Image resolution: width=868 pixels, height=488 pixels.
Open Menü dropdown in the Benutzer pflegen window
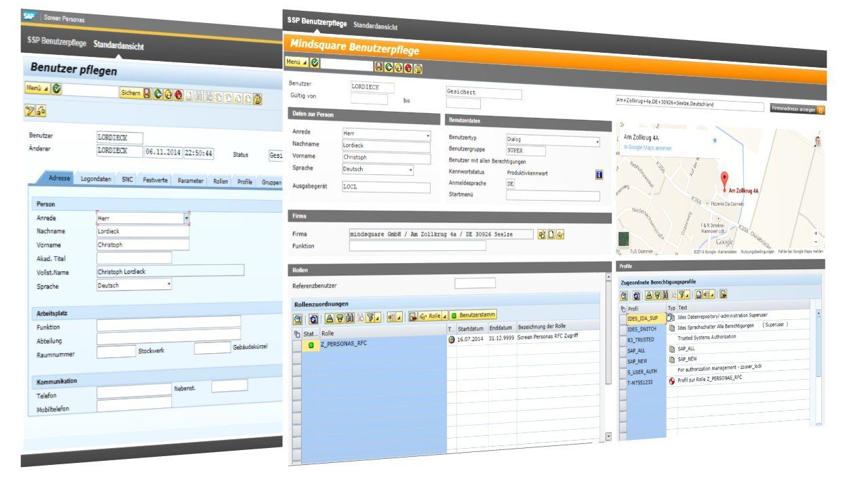point(37,88)
